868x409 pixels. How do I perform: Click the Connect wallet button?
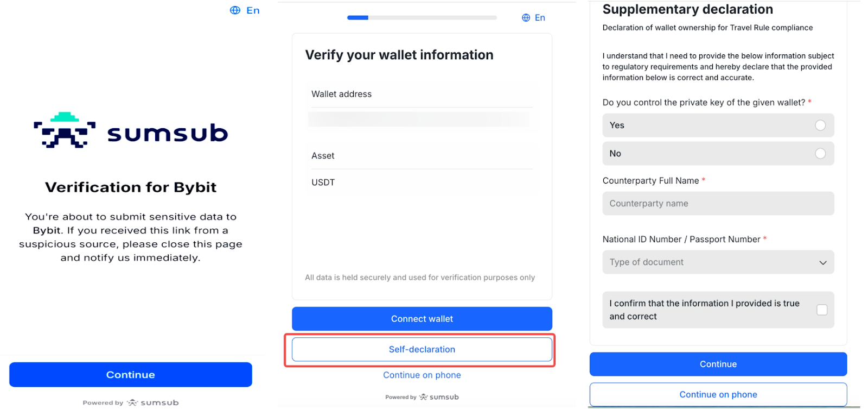tap(422, 319)
